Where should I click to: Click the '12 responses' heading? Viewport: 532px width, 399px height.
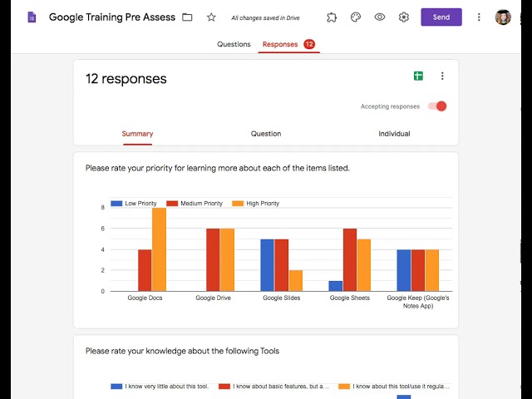pyautogui.click(x=126, y=79)
